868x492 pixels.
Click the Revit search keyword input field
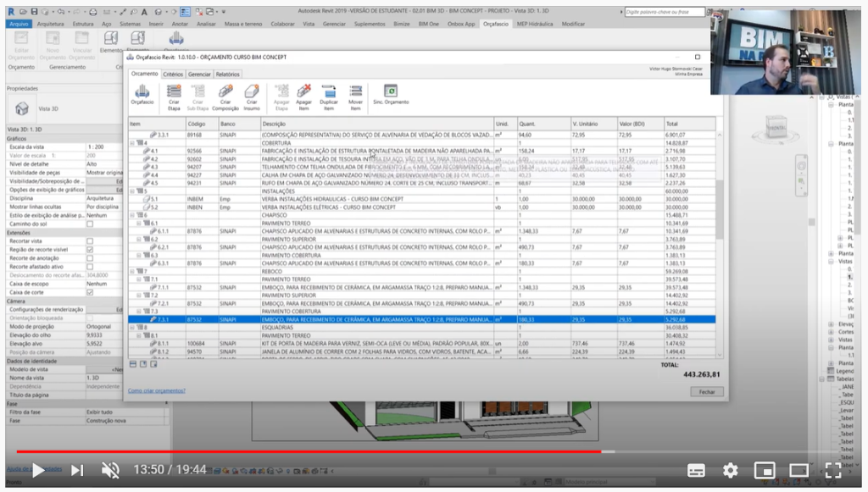pos(665,12)
